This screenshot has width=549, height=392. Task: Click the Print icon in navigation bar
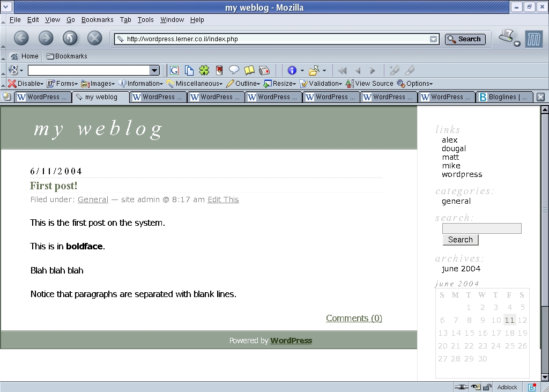coord(507,37)
